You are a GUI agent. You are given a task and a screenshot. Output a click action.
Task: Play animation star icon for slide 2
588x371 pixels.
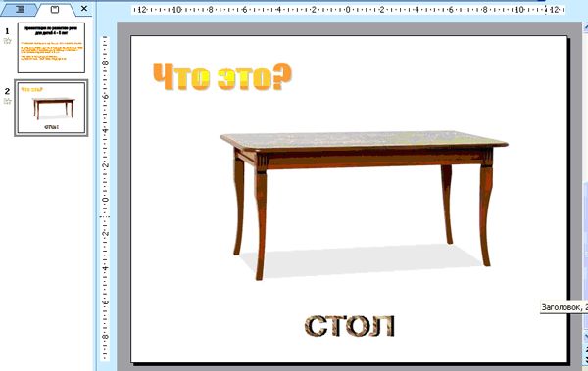coord(7,101)
